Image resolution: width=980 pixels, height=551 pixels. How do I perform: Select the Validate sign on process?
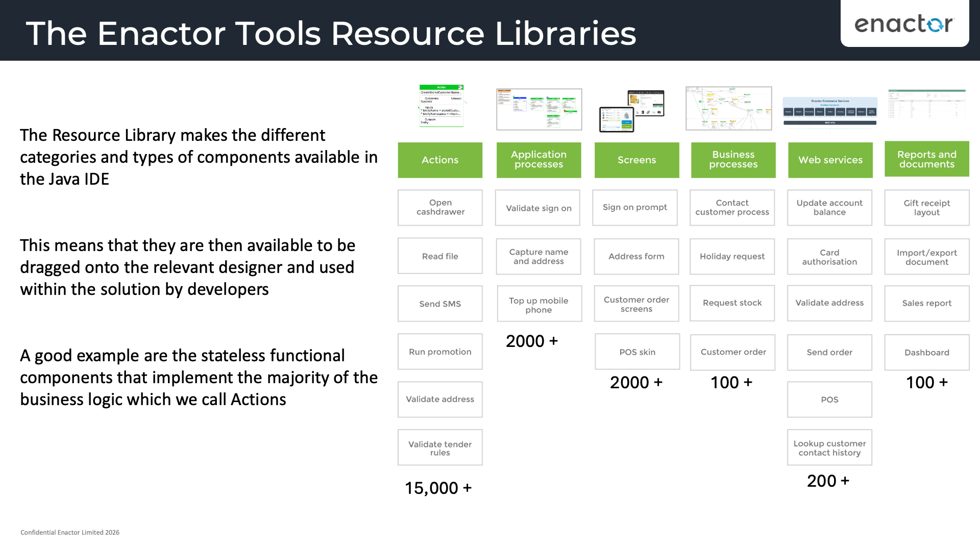[x=537, y=208]
